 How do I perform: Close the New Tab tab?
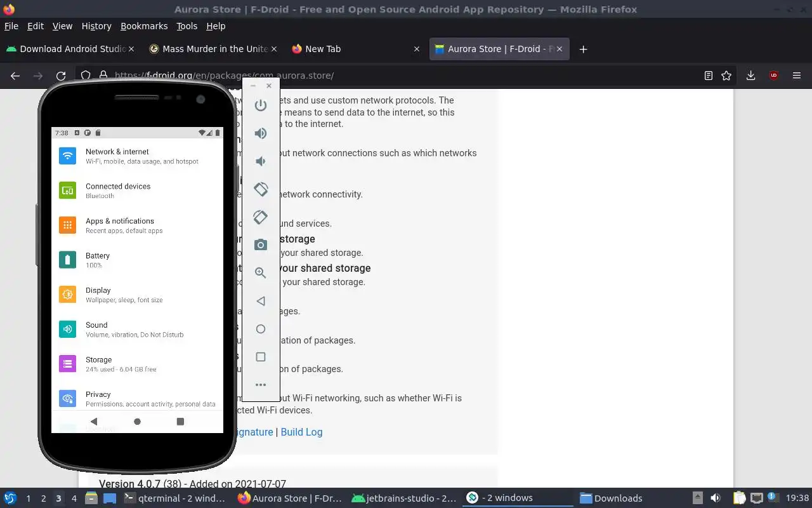[417, 49]
